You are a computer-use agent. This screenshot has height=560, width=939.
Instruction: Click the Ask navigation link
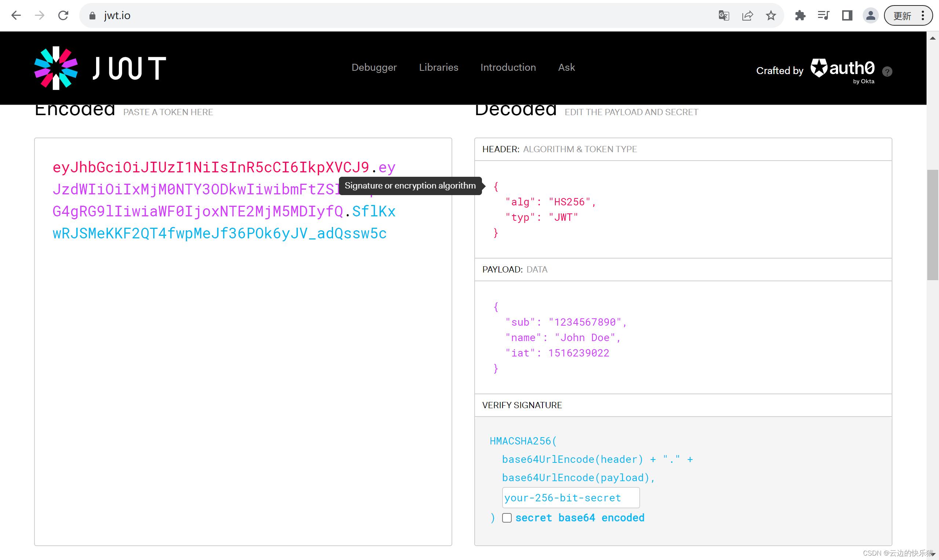pos(566,67)
